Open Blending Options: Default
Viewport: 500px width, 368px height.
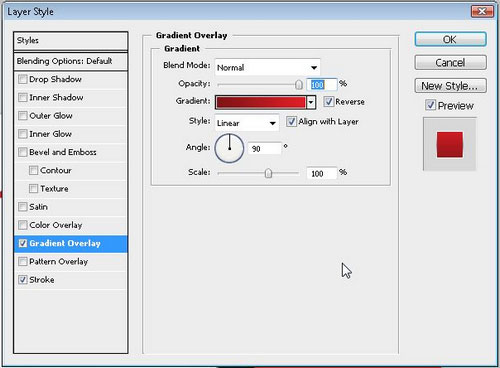pos(71,61)
